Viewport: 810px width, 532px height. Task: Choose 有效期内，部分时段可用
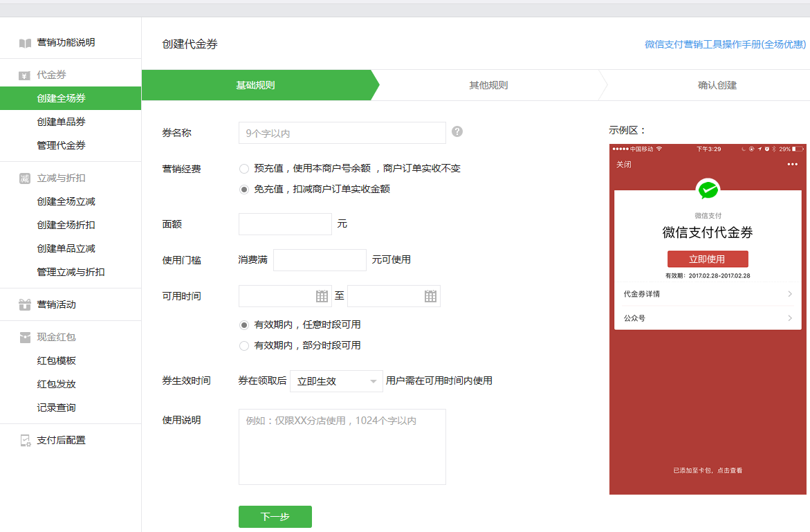click(243, 345)
